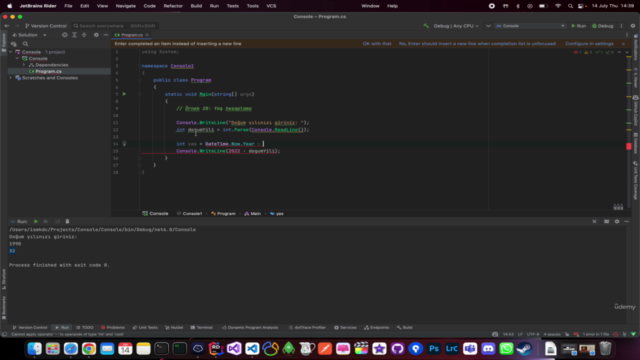Open the Solution panel options gear

click(96, 35)
